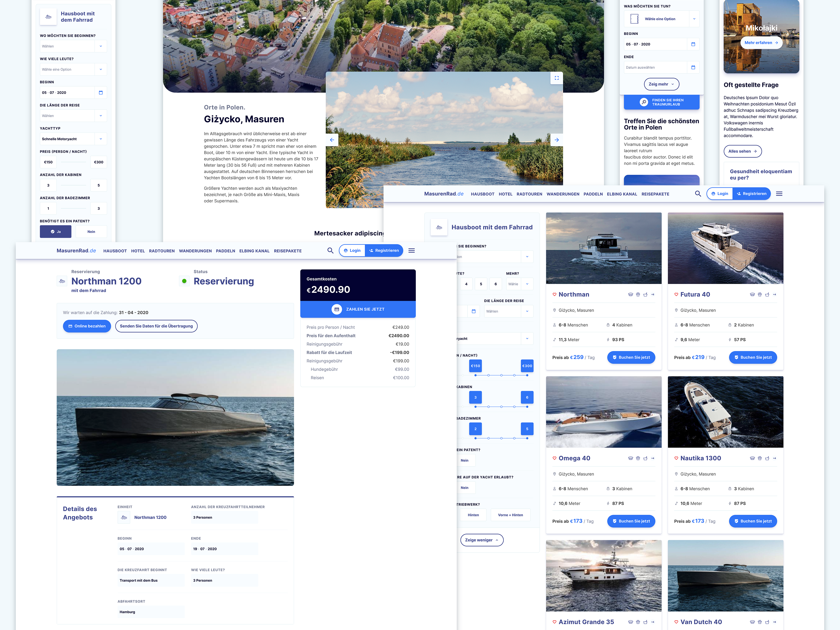The width and height of the screenshot is (840, 630).
Task: Click Buchen Sie jetzt for Northman
Action: click(x=631, y=357)
